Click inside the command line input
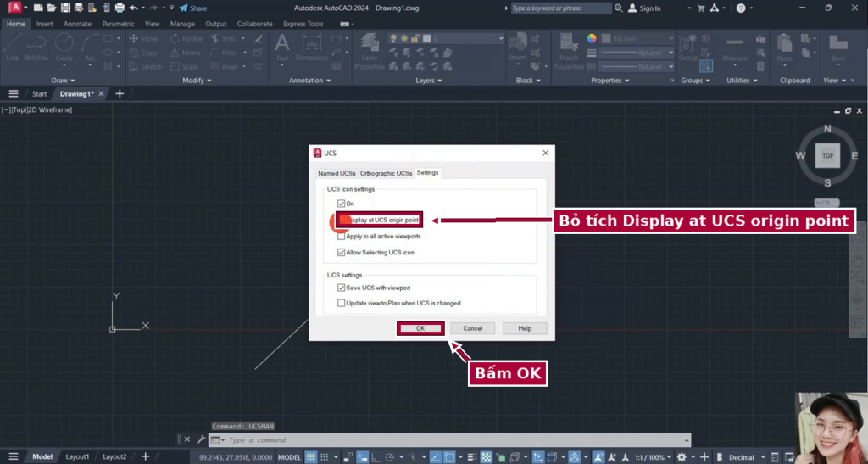 click(455, 439)
